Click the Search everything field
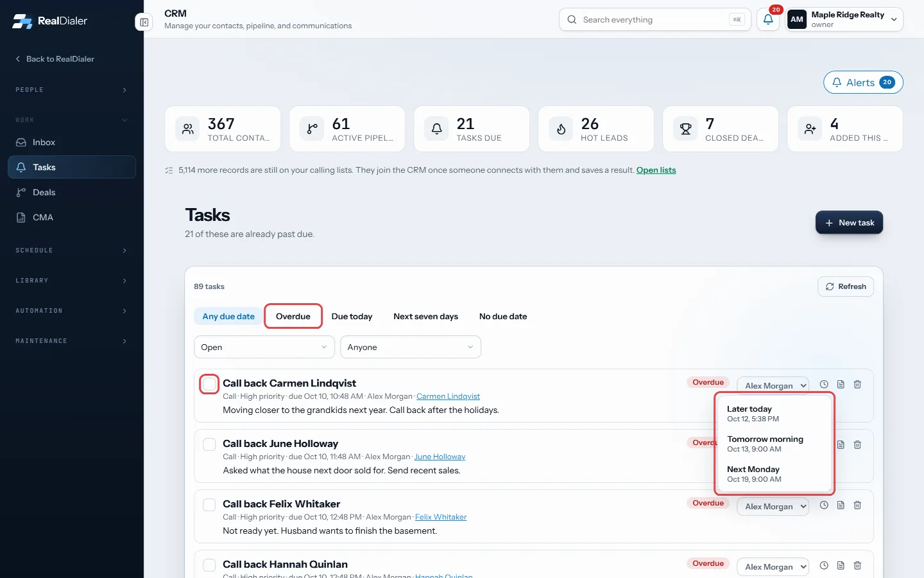Screen dimensions: 924x578 click(x=654, y=19)
